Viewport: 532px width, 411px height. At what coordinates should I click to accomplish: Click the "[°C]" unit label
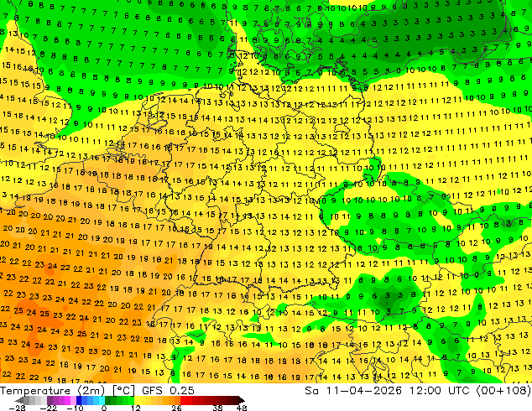tap(123, 391)
